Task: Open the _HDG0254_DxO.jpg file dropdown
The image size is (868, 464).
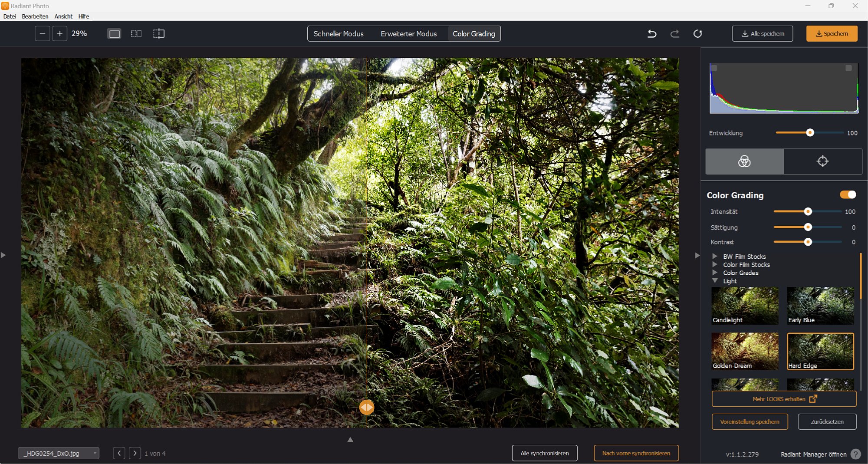Action: 59,453
